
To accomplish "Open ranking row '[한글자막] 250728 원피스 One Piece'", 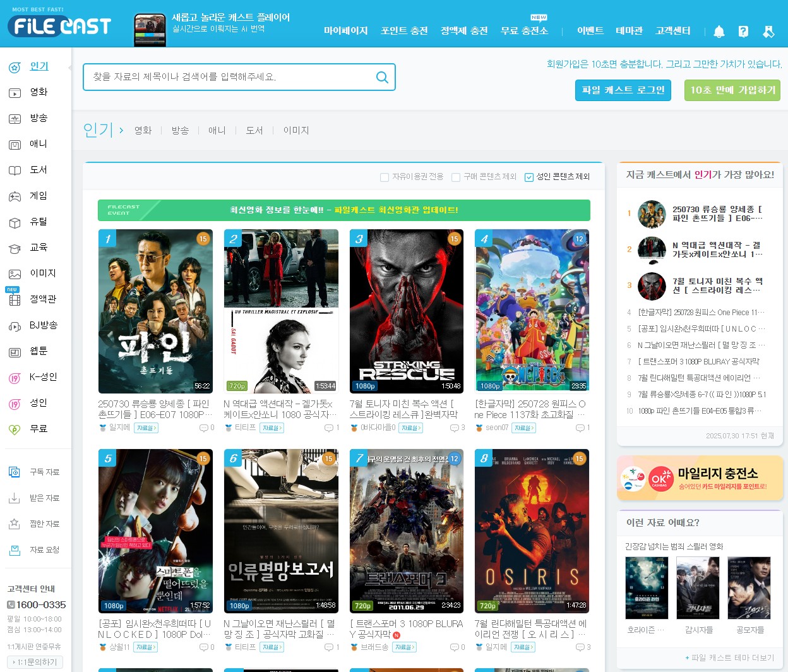I will pos(701,313).
